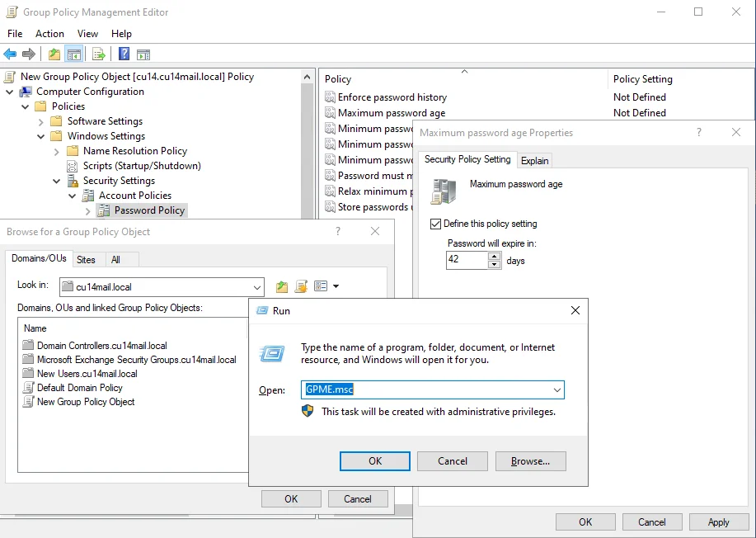The image size is (756, 538).
Task: Open the View menu
Action: coord(87,34)
